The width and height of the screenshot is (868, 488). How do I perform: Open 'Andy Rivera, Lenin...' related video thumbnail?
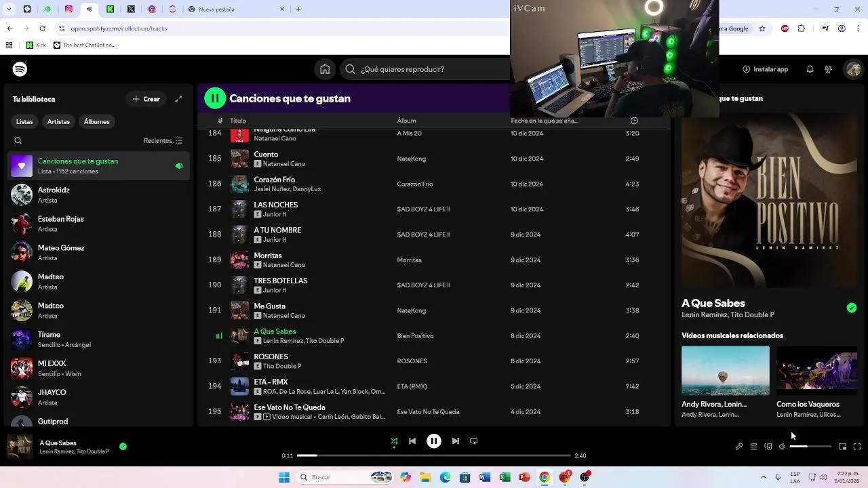pyautogui.click(x=725, y=371)
